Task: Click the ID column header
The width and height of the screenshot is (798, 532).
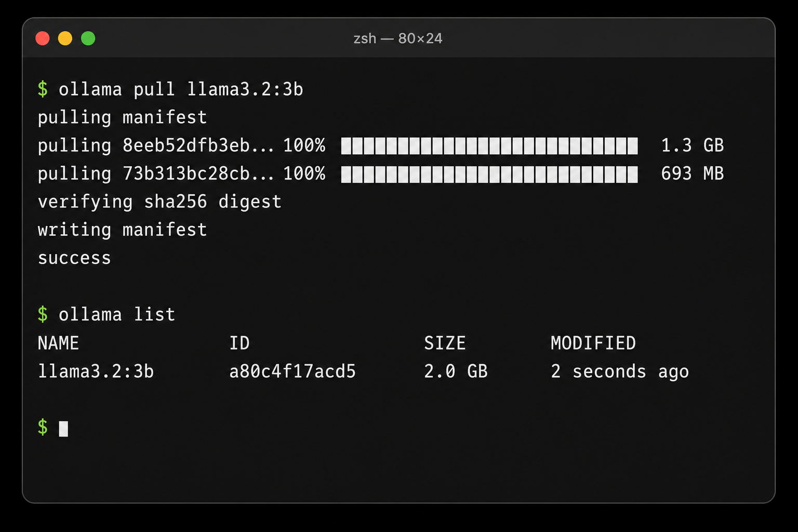Action: (240, 343)
